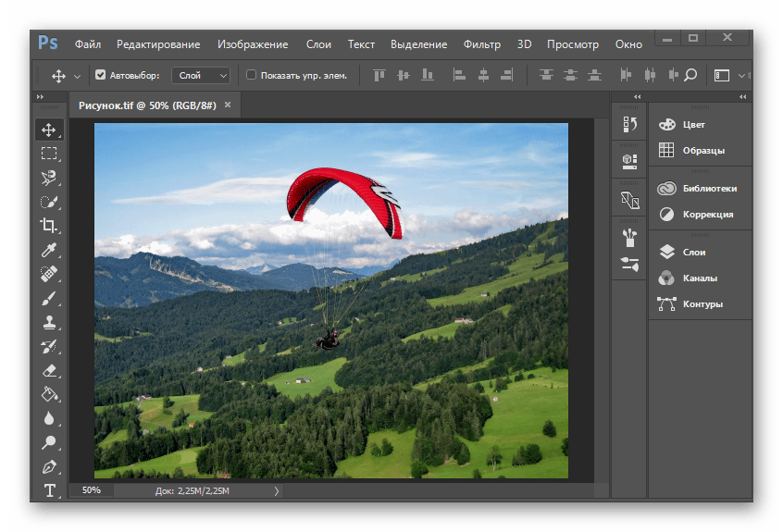
Task: Distribute left edges in options bar
Action: coord(626,75)
